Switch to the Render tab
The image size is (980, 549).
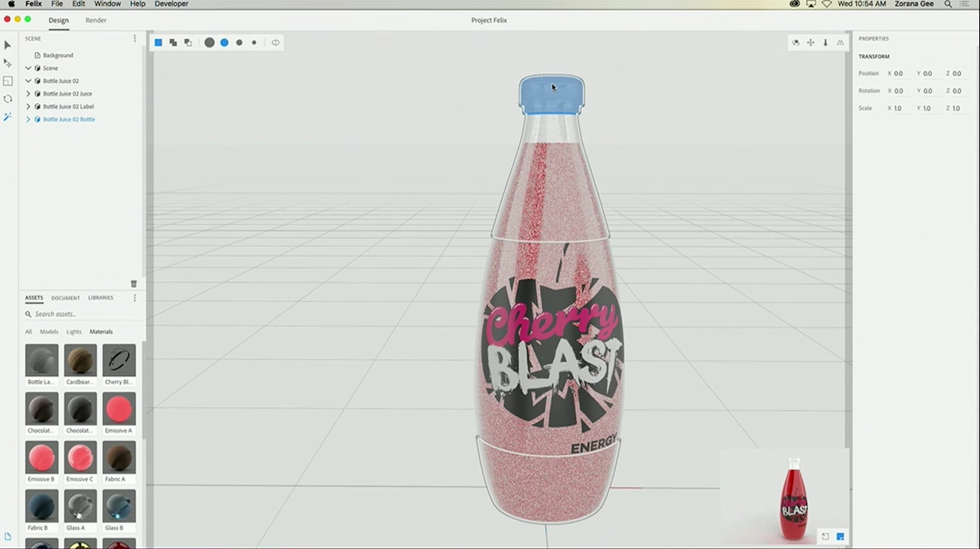coord(96,21)
